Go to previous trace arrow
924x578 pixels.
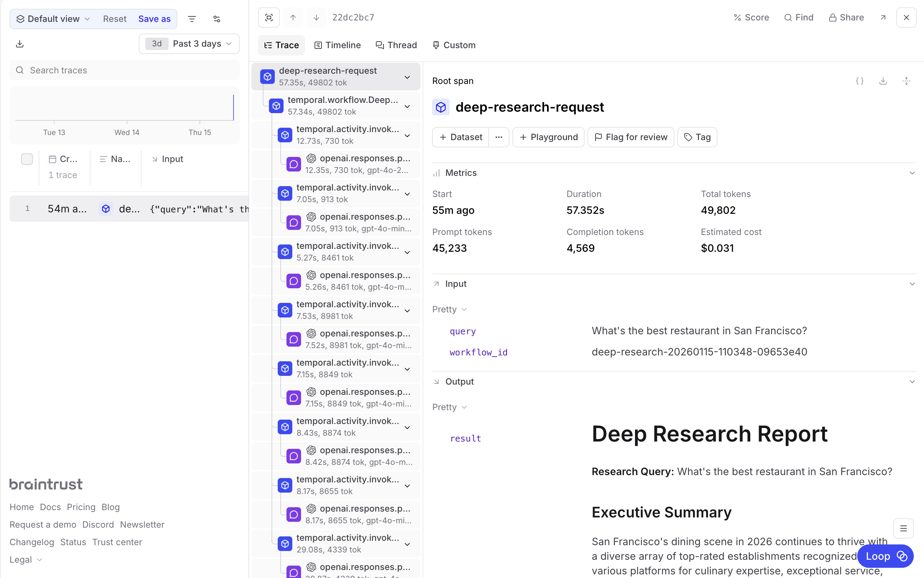pos(293,18)
